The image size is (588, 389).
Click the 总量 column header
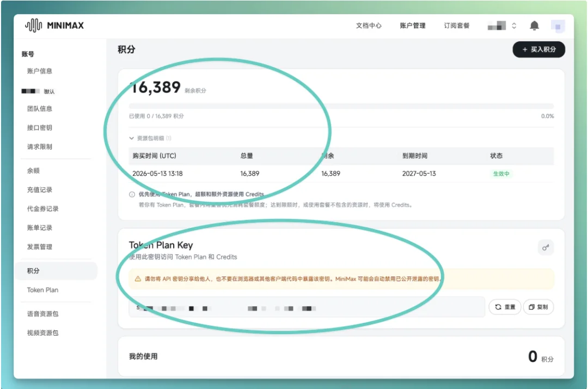tap(247, 156)
